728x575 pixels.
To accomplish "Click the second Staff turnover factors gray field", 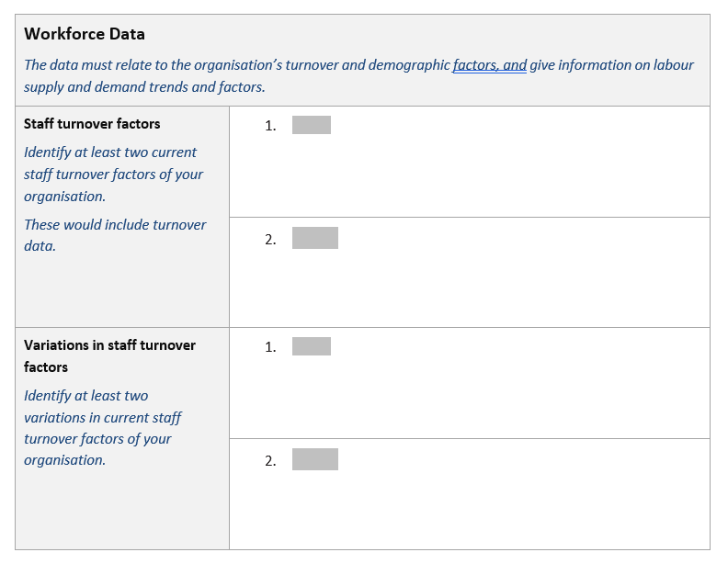I will point(314,238).
